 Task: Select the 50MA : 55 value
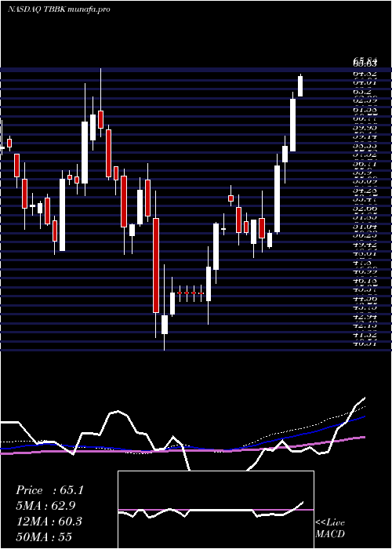pyautogui.click(x=44, y=536)
